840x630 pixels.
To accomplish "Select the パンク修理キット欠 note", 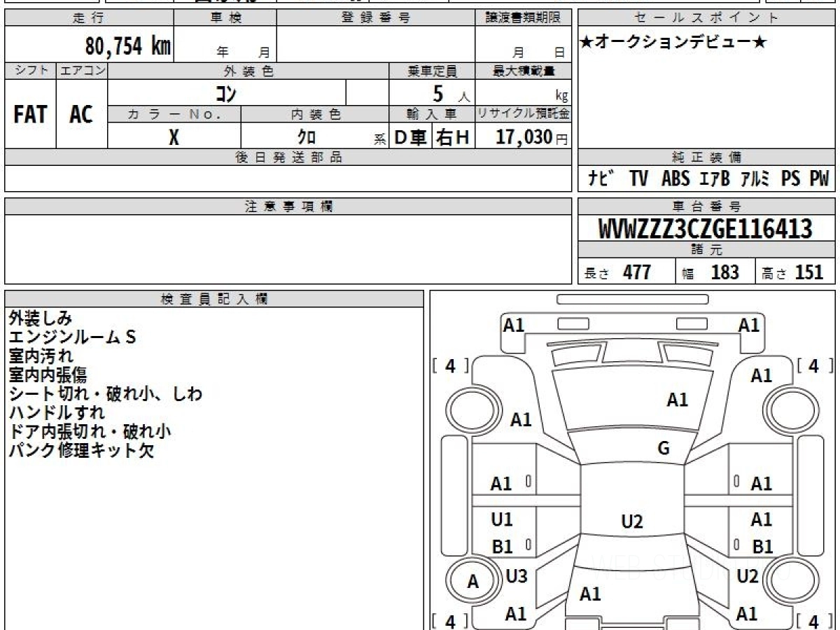I will [x=81, y=451].
